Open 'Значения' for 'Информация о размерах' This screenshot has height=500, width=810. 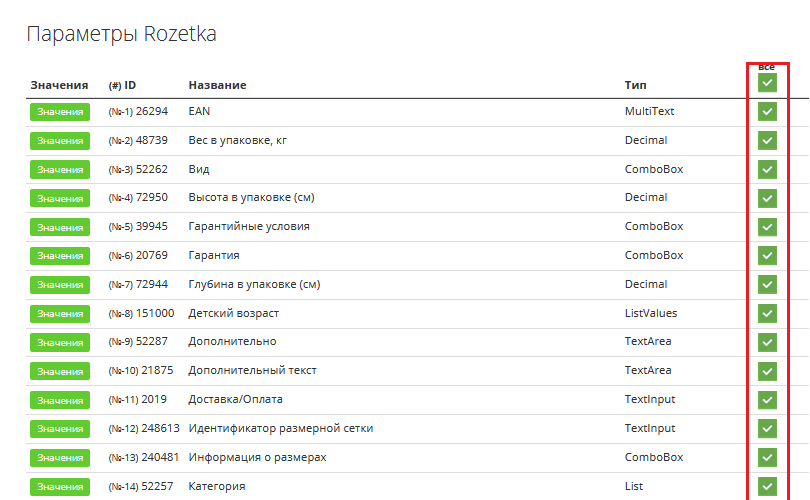pos(60,458)
